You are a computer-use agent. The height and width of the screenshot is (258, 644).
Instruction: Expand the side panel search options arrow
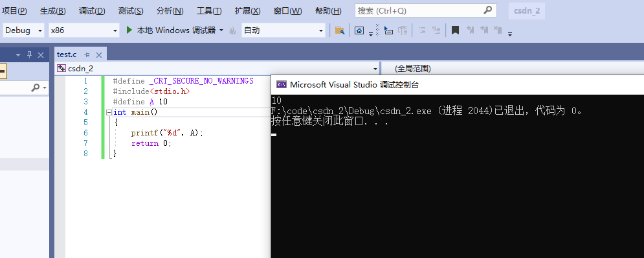[45, 88]
